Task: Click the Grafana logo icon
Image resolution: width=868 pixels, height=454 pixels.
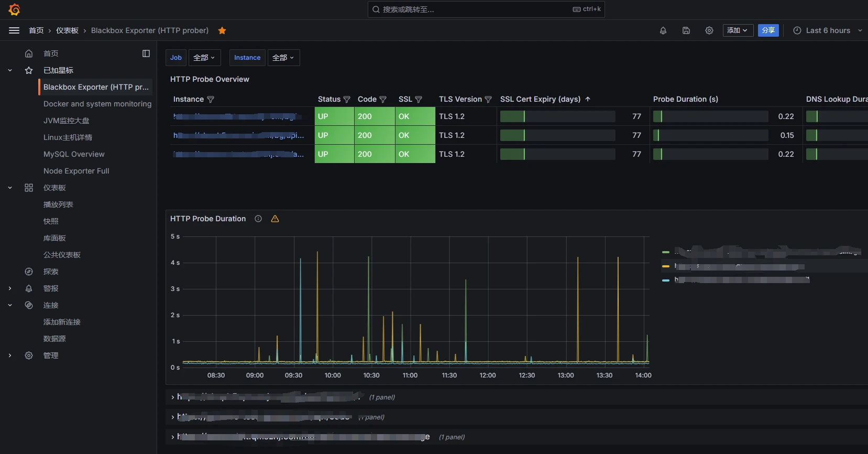Action: click(14, 9)
